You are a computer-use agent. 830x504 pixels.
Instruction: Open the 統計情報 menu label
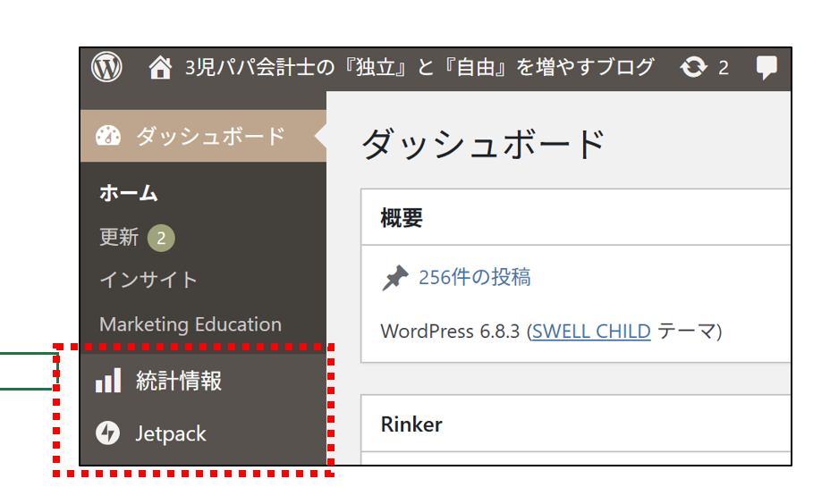(x=179, y=382)
